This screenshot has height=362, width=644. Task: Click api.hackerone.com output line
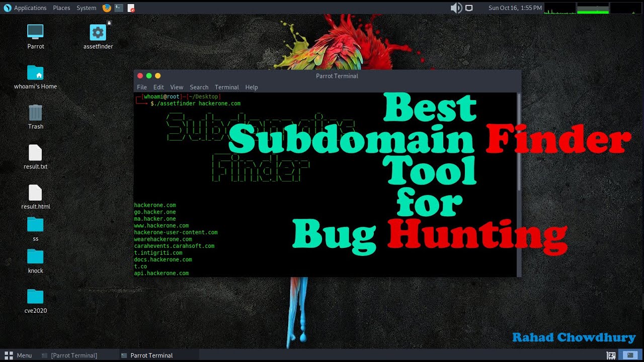[x=162, y=273]
